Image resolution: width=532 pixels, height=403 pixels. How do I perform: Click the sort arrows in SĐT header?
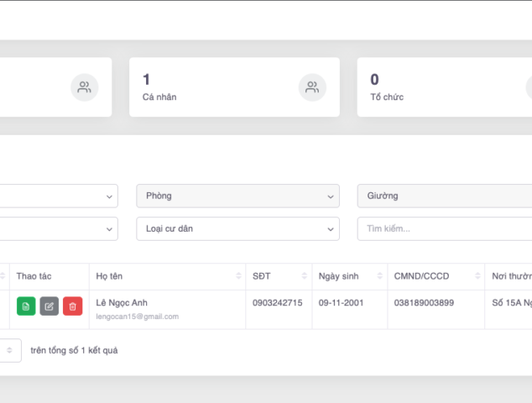point(302,277)
